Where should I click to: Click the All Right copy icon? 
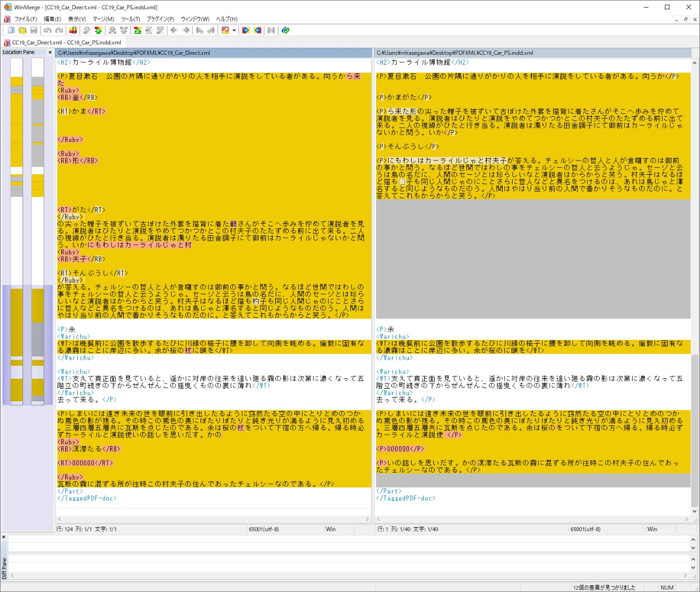[x=245, y=30]
